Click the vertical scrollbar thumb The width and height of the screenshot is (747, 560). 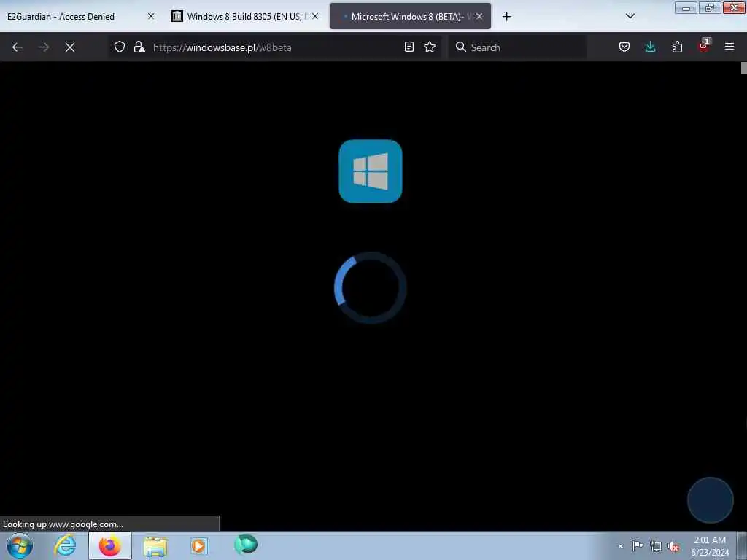click(x=743, y=68)
